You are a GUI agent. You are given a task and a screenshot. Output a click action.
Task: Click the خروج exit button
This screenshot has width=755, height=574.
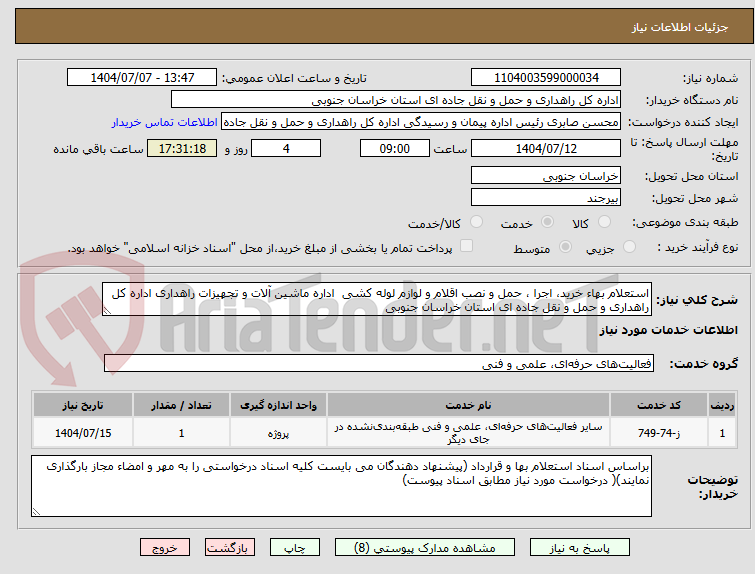(165, 548)
